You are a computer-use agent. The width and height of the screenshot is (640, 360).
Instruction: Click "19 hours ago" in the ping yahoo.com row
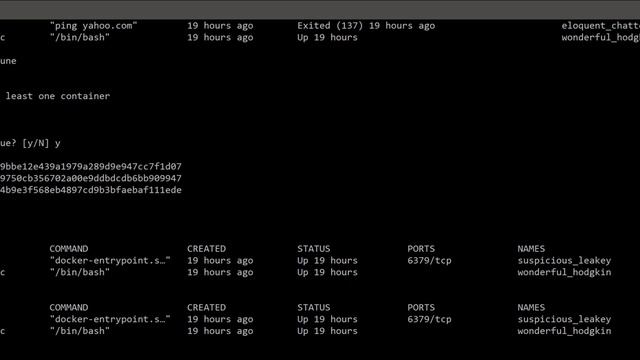pyautogui.click(x=220, y=26)
